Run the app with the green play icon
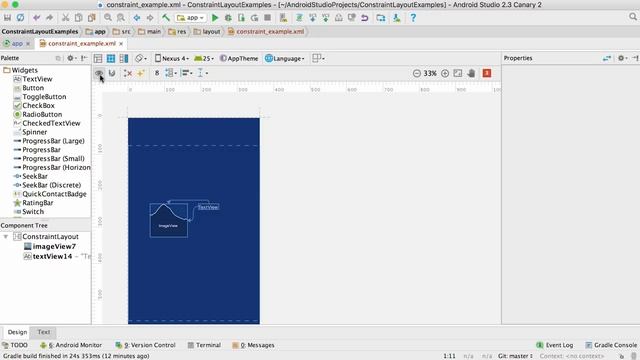The height and width of the screenshot is (360, 640). 215,18
